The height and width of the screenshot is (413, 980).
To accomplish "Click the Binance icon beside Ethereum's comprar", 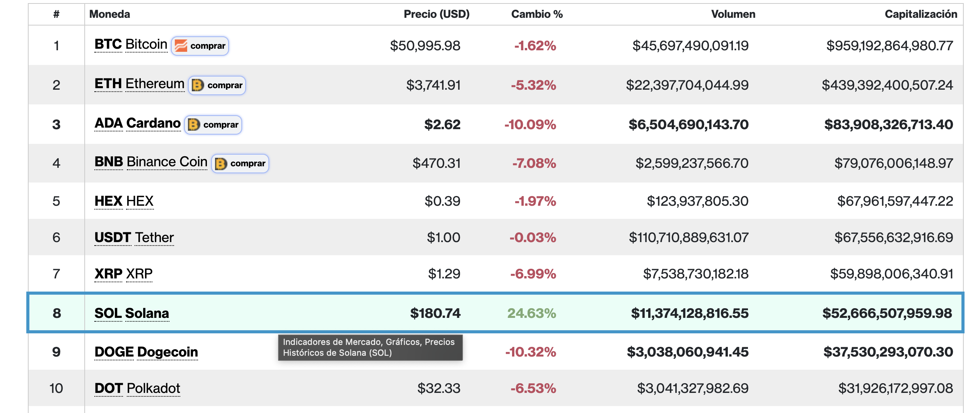I will (x=198, y=85).
